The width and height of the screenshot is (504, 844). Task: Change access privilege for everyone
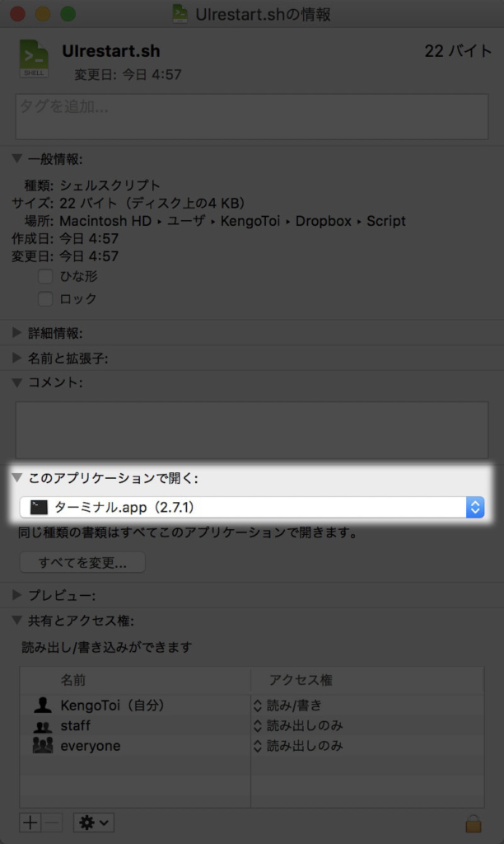298,745
